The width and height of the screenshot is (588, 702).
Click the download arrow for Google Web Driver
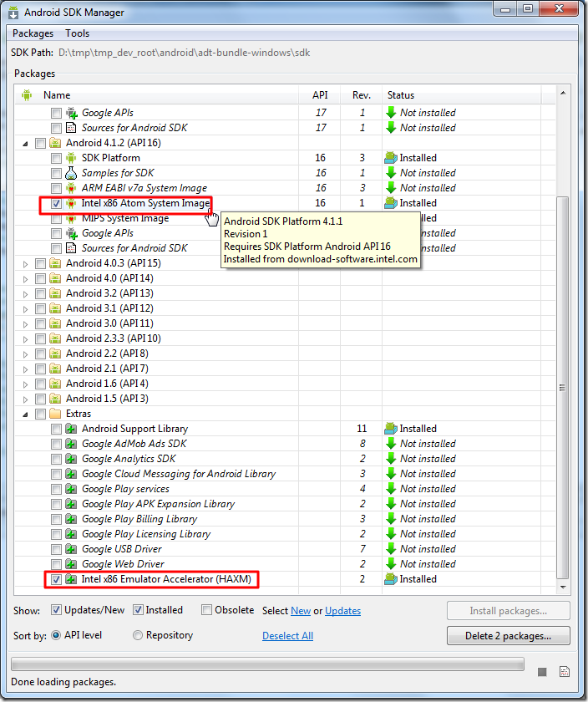pos(391,563)
